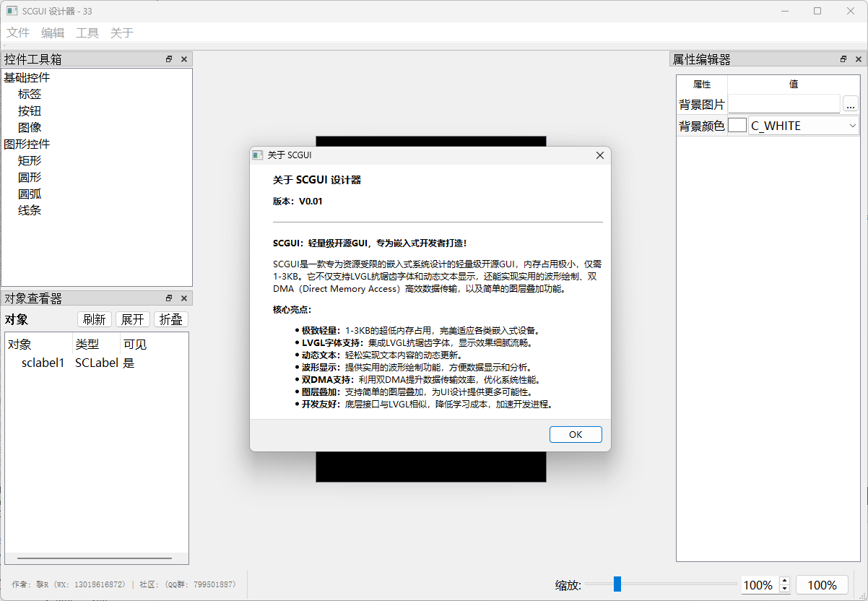Open the 文件 menu
The height and width of the screenshot is (601, 868).
coord(18,33)
